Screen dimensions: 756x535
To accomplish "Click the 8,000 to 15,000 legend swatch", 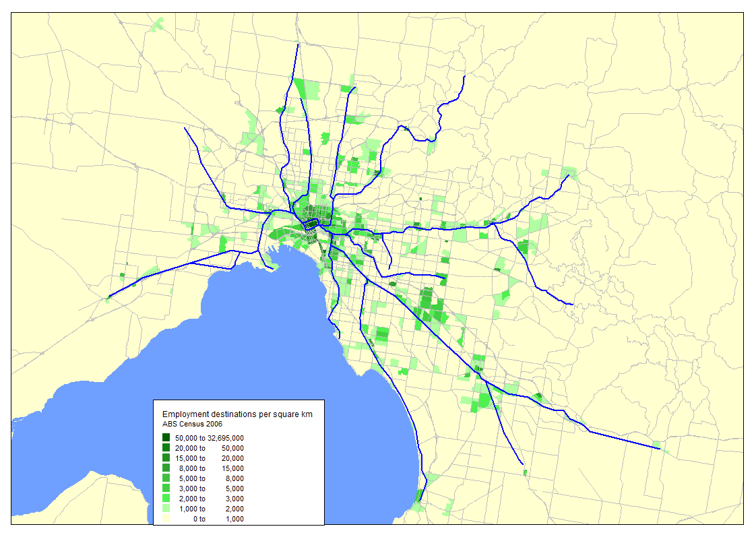I will tap(166, 468).
